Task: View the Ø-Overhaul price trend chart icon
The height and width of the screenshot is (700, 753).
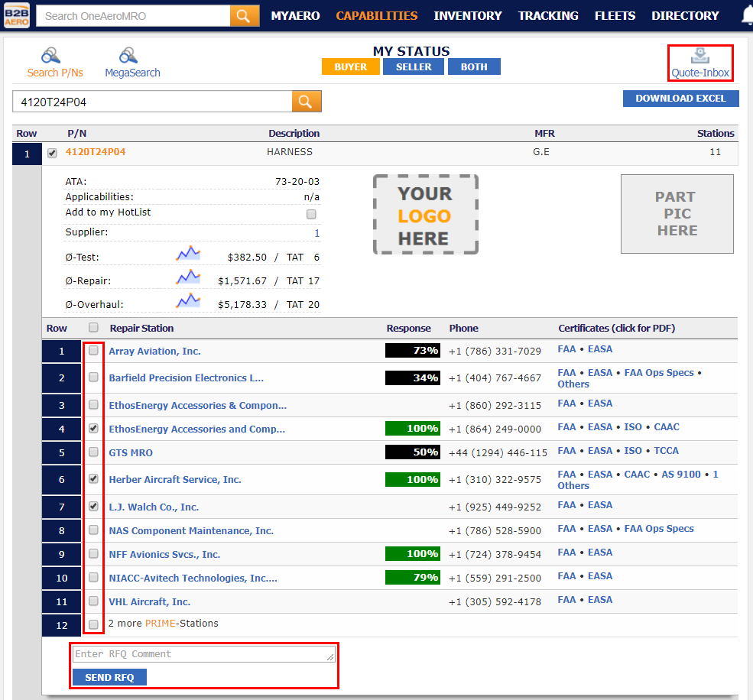Action: [188, 300]
